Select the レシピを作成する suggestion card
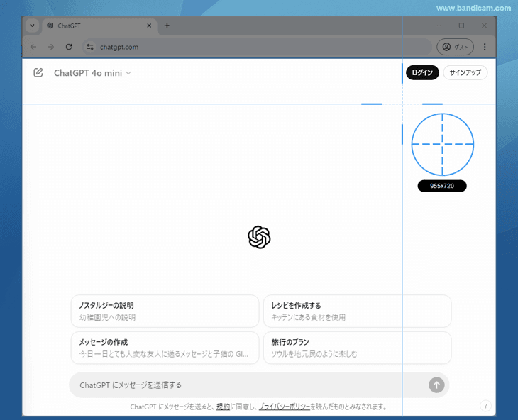 [x=357, y=311]
